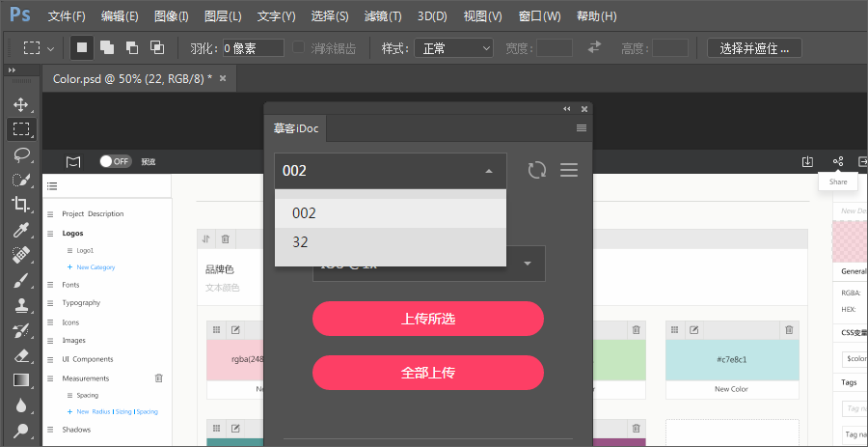Click UI Components in the canvas sidebar
Image resolution: width=868 pixels, height=447 pixels.
tap(88, 359)
